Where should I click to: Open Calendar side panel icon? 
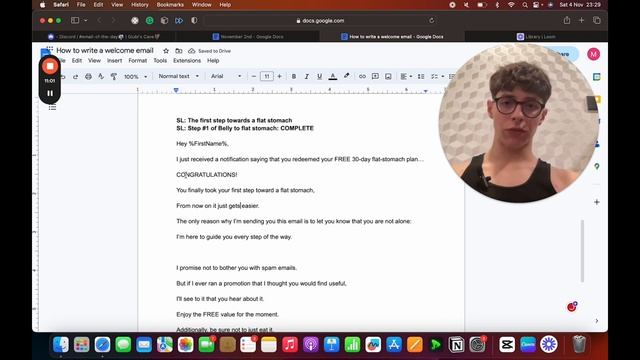(x=597, y=77)
